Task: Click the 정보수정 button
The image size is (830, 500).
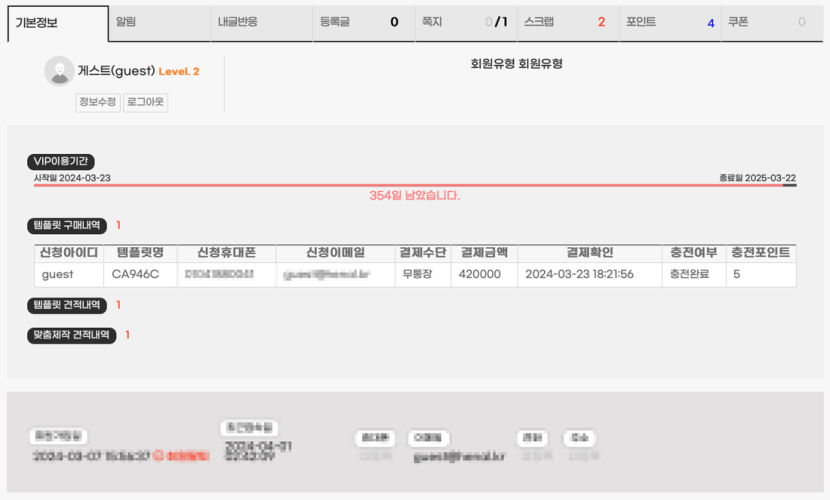Action: click(98, 102)
